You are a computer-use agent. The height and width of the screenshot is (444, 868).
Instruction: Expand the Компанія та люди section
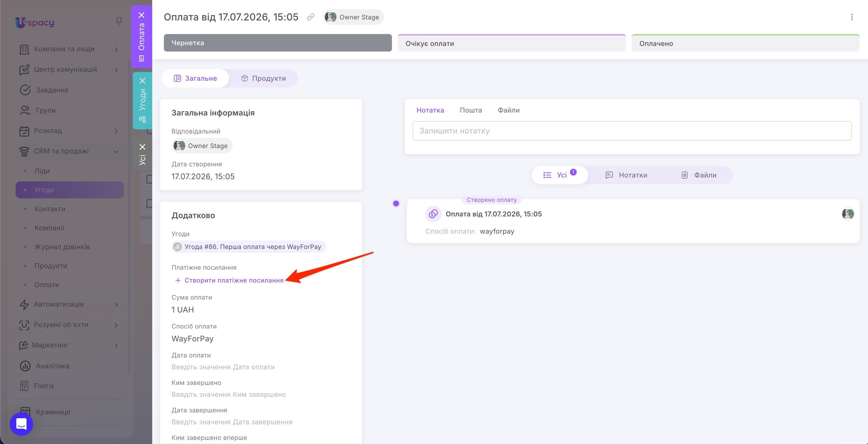click(x=116, y=50)
